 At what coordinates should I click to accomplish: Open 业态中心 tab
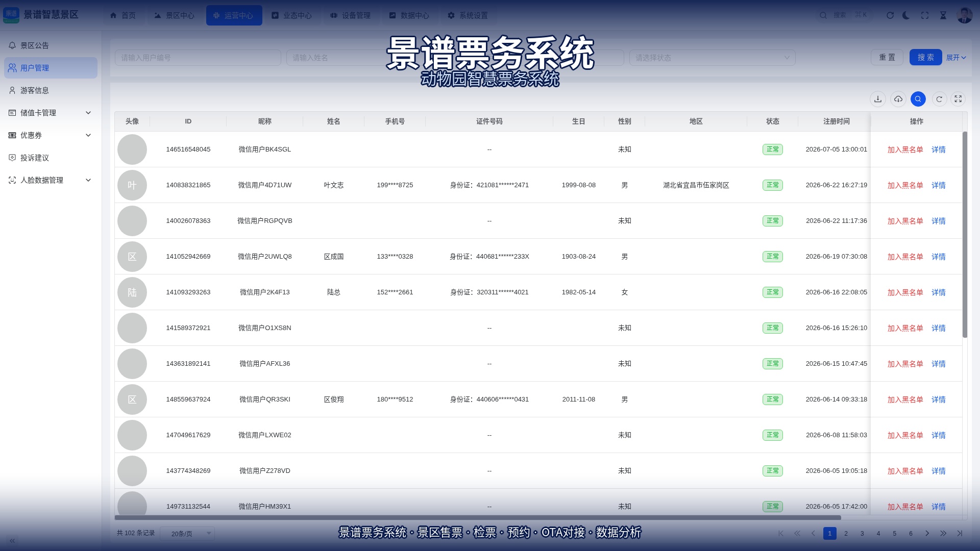(291, 15)
